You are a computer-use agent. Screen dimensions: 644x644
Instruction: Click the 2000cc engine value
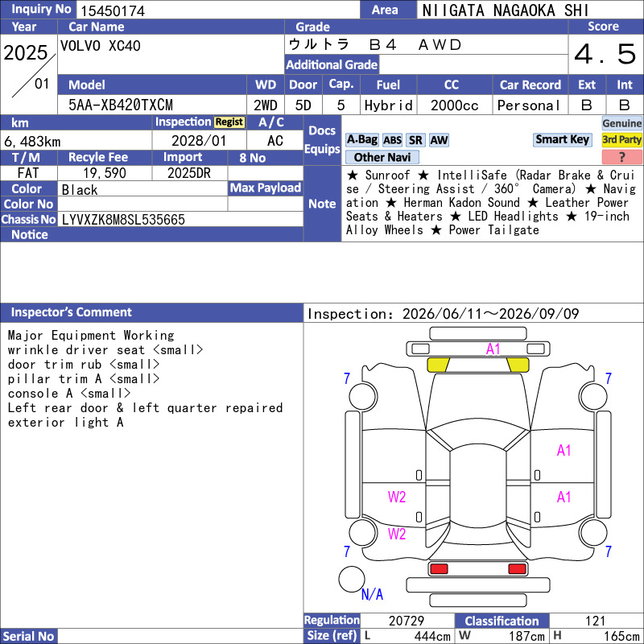point(454,105)
